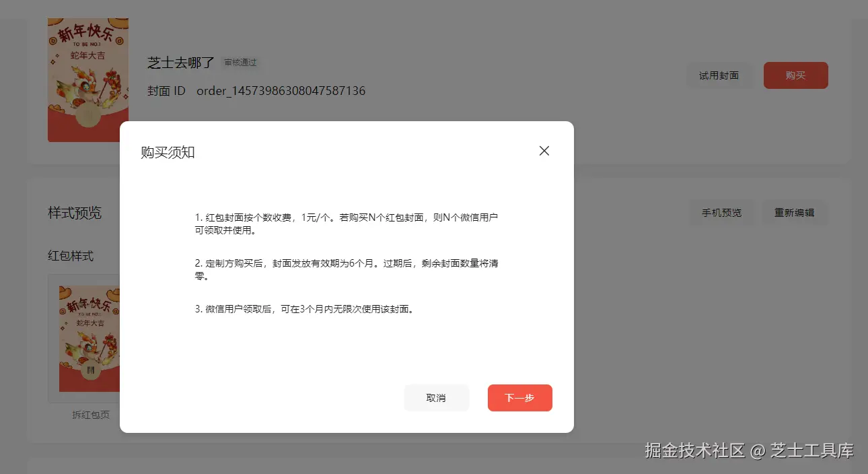868x474 pixels.
Task: Click 下一步 to proceed with purchase
Action: [519, 397]
